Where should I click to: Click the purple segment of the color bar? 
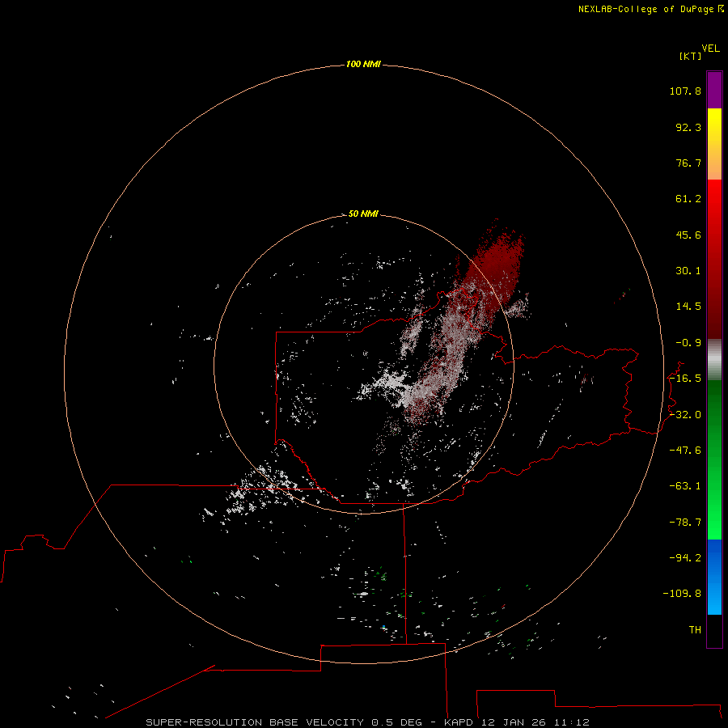pos(714,90)
